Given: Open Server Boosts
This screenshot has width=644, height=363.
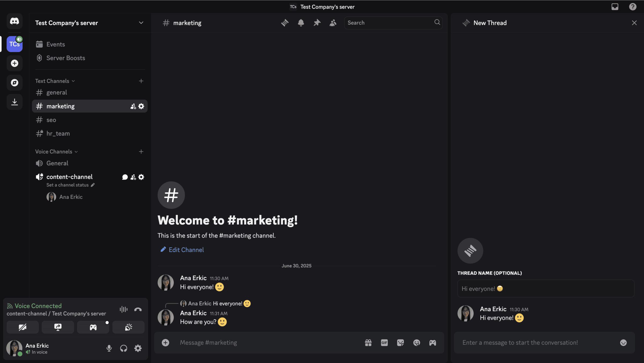Looking at the screenshot, I should point(90,58).
